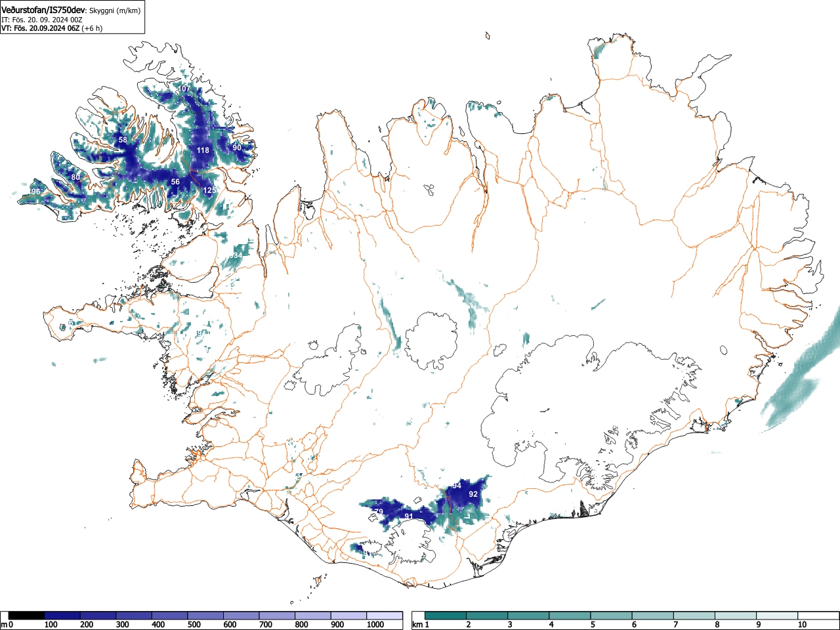Click the map value 91 north of the glacier
The height and width of the screenshot is (630, 840).
pyautogui.click(x=409, y=516)
